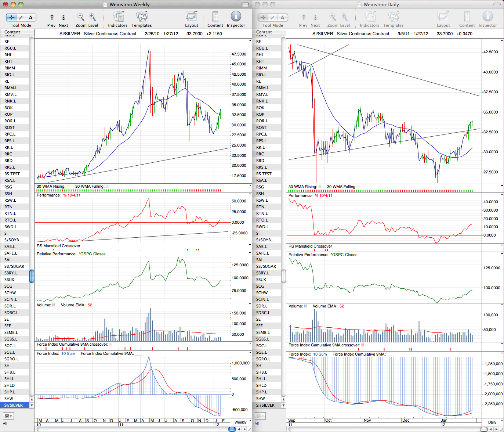
Task: Open gear action menu below Daily list
Action: pos(260,416)
